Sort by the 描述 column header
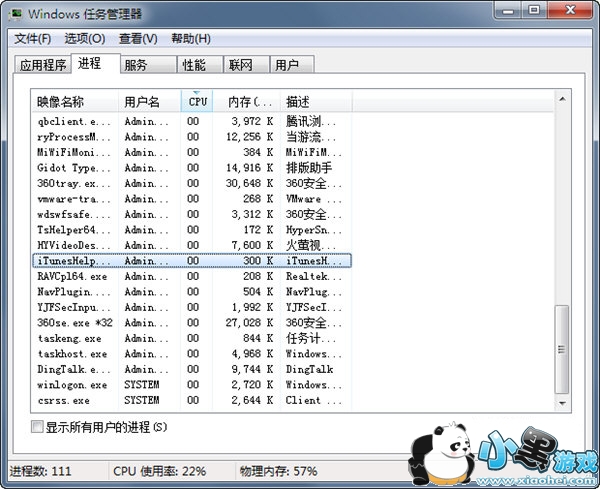 point(316,102)
